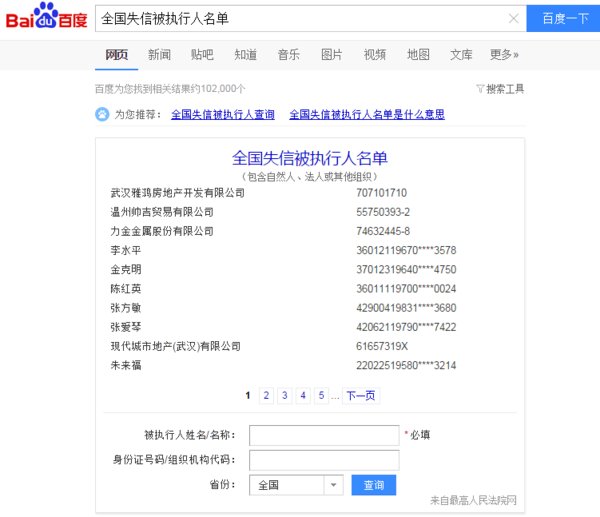Click the name 李水平
The height and width of the screenshot is (517, 600).
pos(126,250)
